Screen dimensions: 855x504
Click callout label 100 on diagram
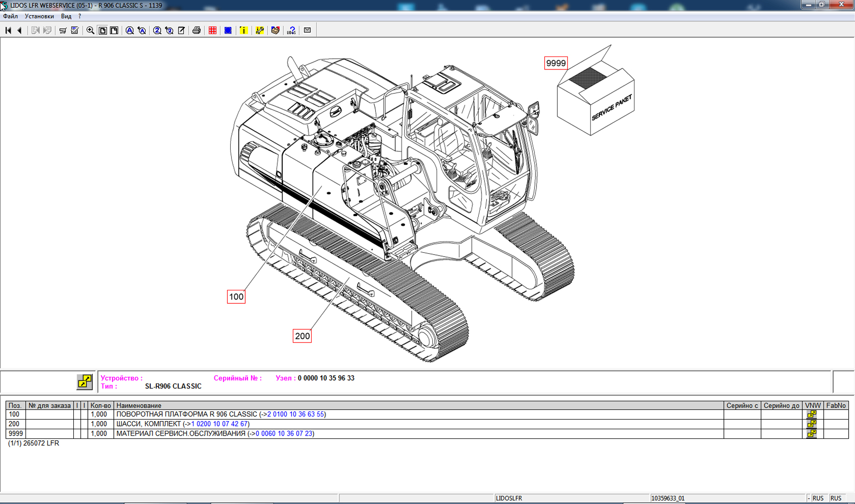click(x=236, y=297)
